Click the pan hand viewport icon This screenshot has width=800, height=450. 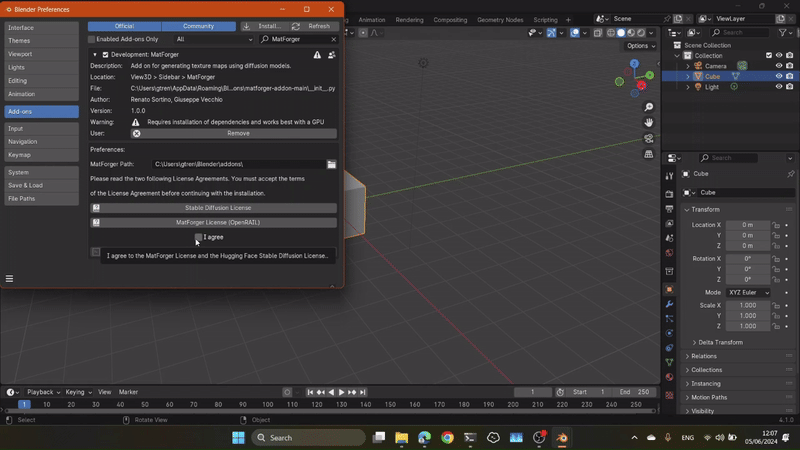pos(648,122)
